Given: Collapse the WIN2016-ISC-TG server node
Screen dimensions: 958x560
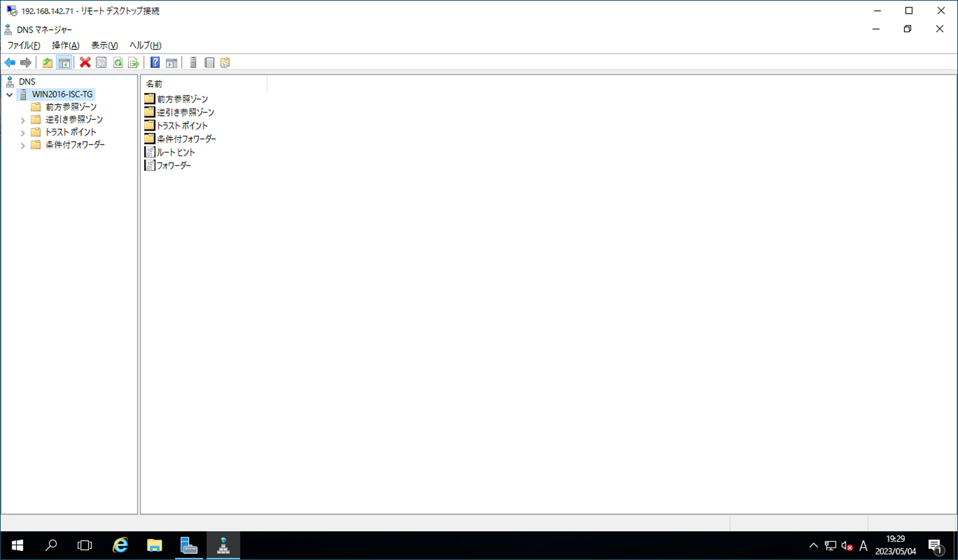Looking at the screenshot, I should [x=9, y=95].
